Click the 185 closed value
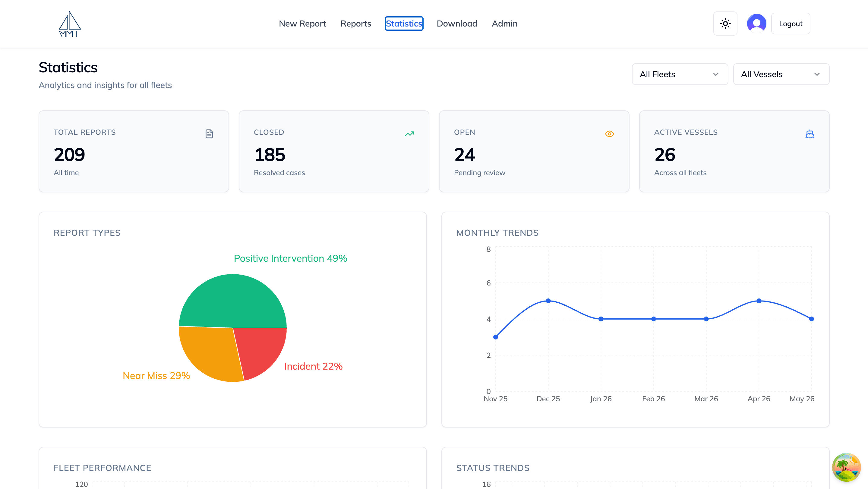Image resolution: width=868 pixels, height=489 pixels. pyautogui.click(x=270, y=155)
